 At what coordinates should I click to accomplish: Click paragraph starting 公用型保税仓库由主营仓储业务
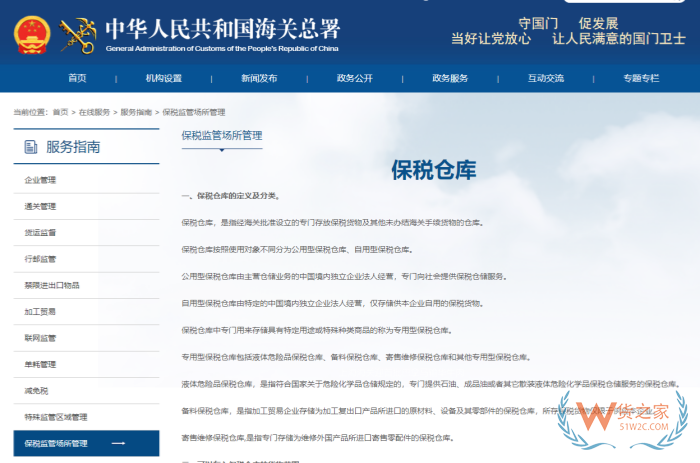click(344, 276)
